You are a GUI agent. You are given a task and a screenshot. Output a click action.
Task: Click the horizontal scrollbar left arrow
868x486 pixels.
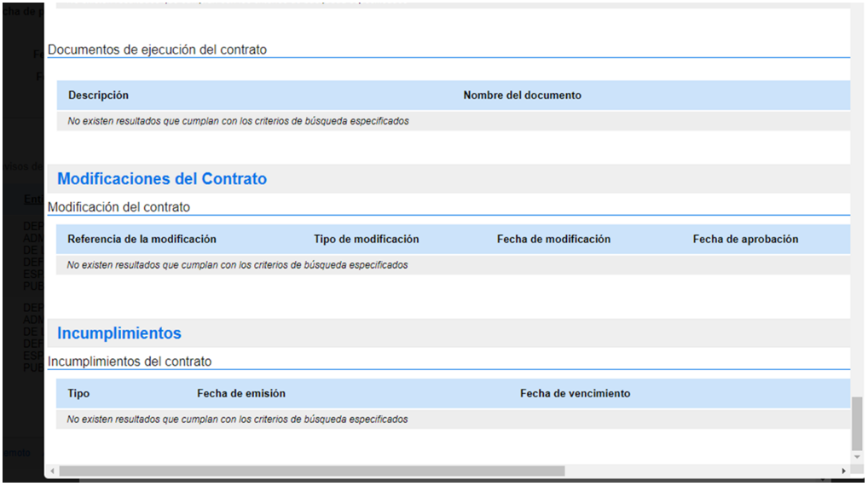tap(52, 471)
